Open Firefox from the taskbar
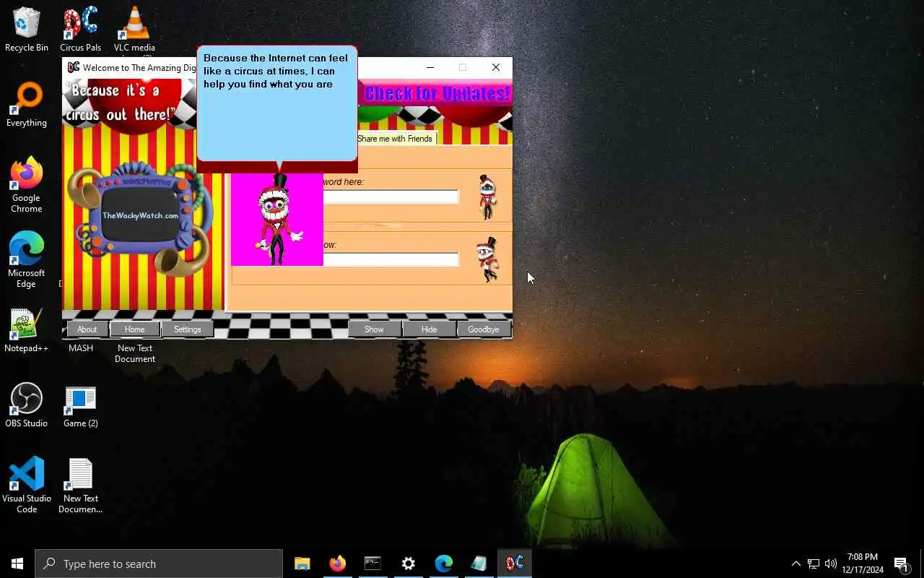This screenshot has width=924, height=578. pyautogui.click(x=337, y=564)
